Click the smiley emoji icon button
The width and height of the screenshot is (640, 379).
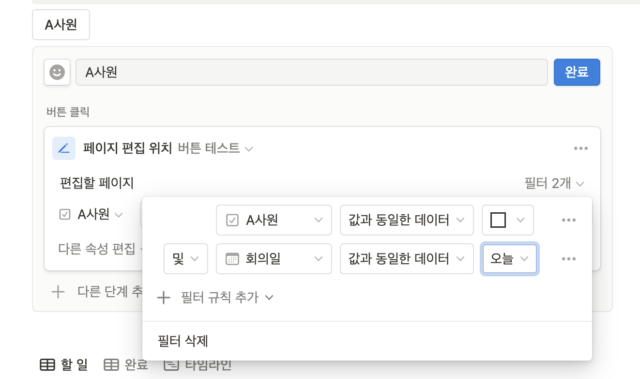pyautogui.click(x=57, y=72)
